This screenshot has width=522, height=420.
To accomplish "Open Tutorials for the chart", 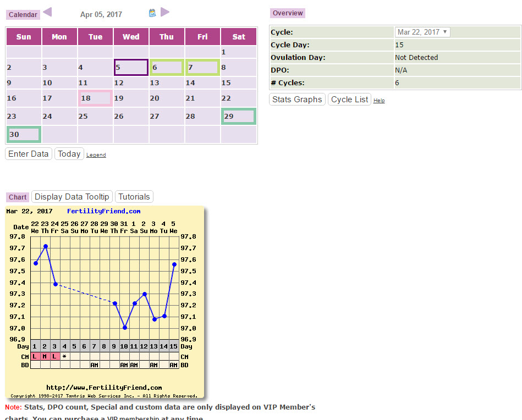I will [x=134, y=197].
